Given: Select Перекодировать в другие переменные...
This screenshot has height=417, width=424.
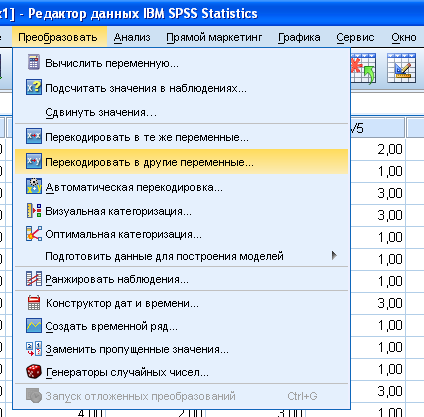Looking at the screenshot, I should [x=181, y=162].
